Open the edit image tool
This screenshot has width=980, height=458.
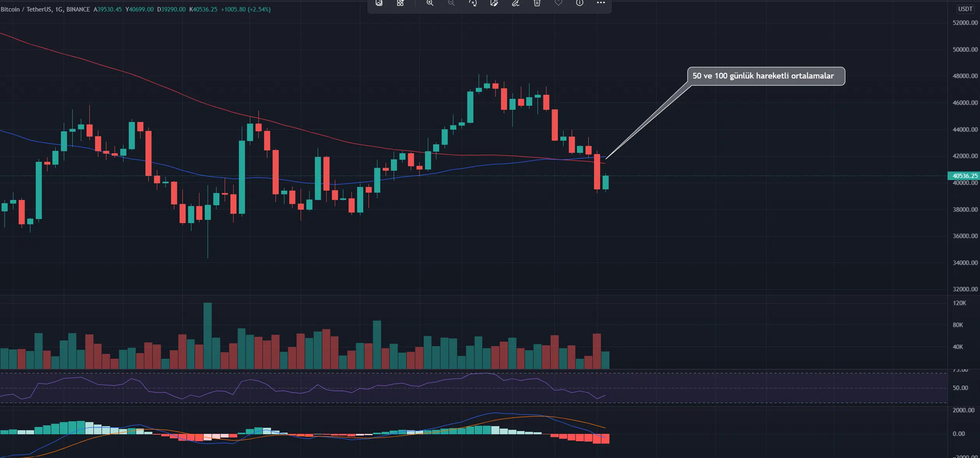click(494, 3)
